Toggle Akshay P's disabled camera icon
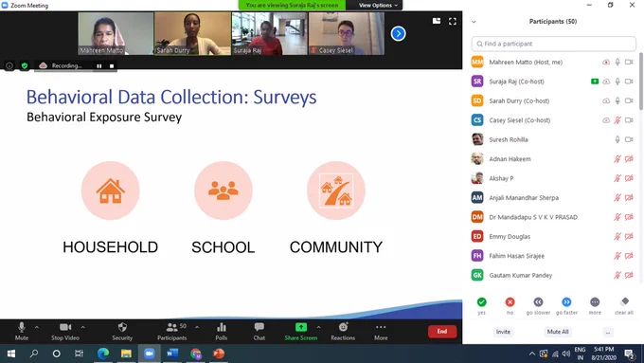This screenshot has width=644, height=363. coord(629,178)
